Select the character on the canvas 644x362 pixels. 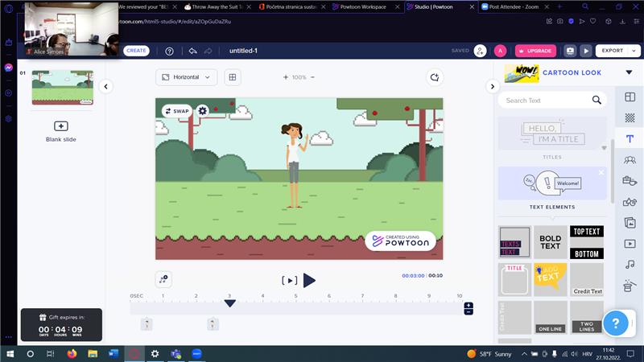coord(294,166)
